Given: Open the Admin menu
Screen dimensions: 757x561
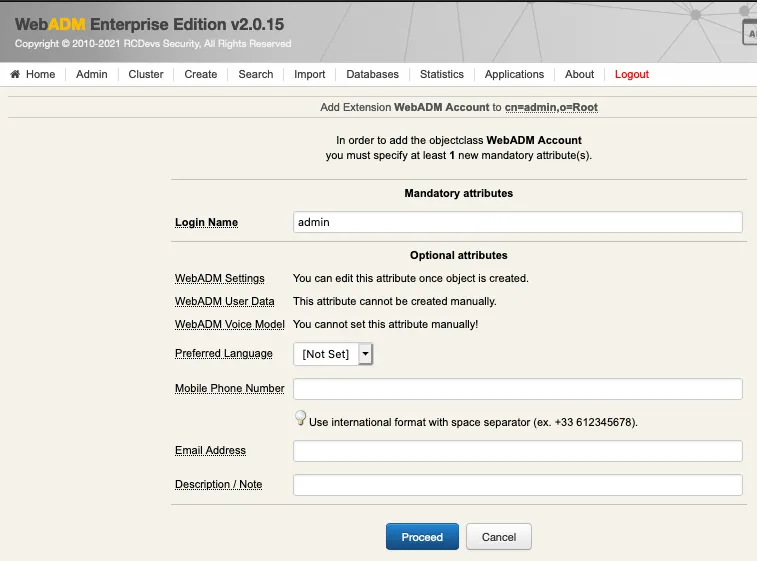Looking at the screenshot, I should click(92, 74).
